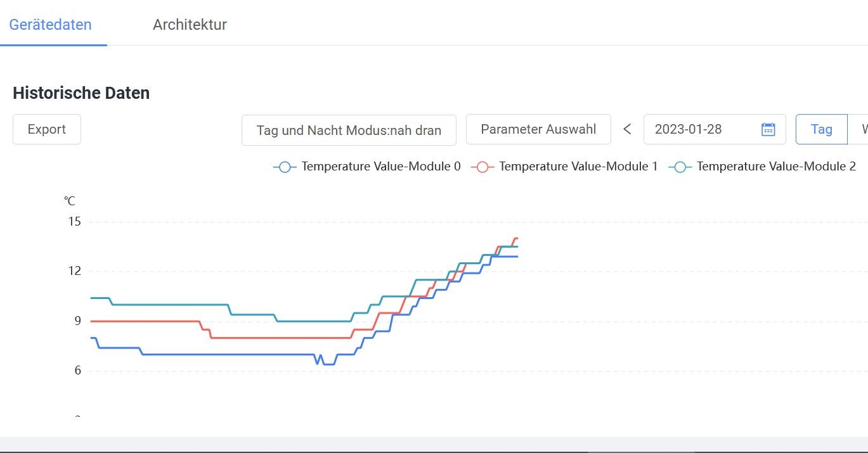Select the partially visible range button after Tag
The height and width of the screenshot is (453, 868).
(x=861, y=129)
